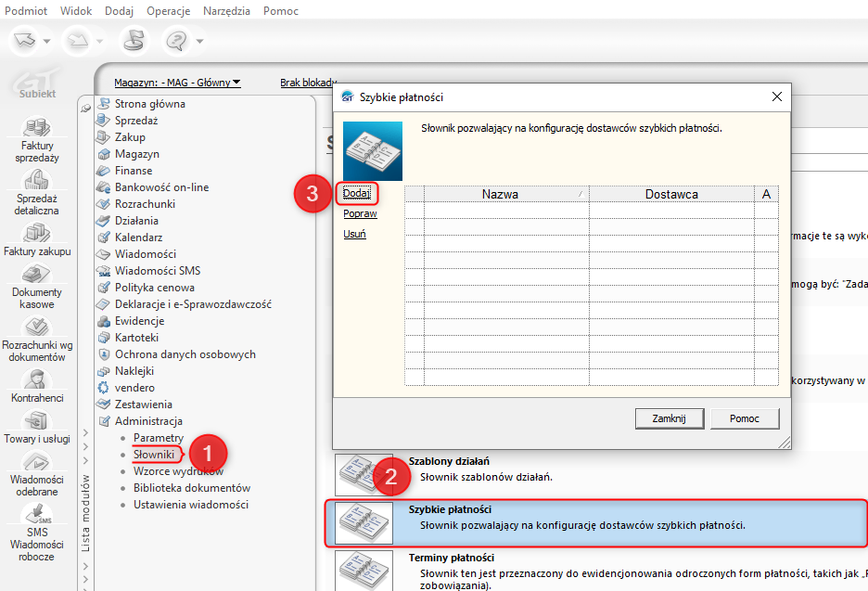The height and width of the screenshot is (591, 868).
Task: Click the Zamknij button
Action: [x=670, y=418]
